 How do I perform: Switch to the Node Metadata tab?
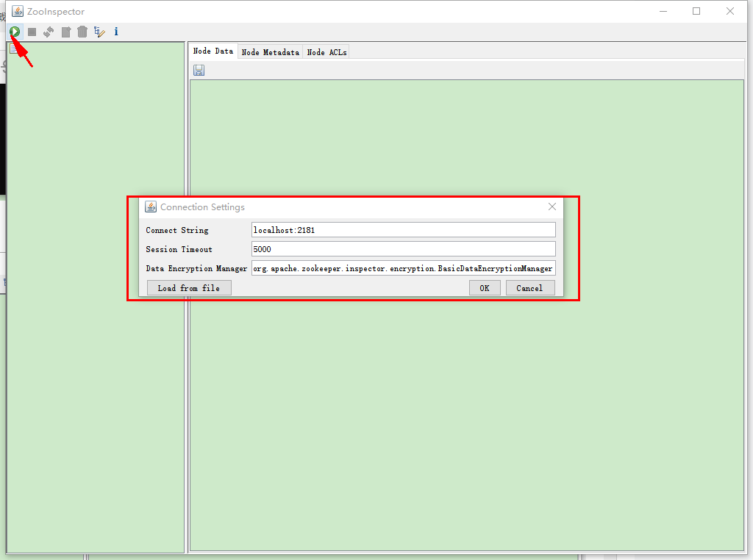point(271,52)
